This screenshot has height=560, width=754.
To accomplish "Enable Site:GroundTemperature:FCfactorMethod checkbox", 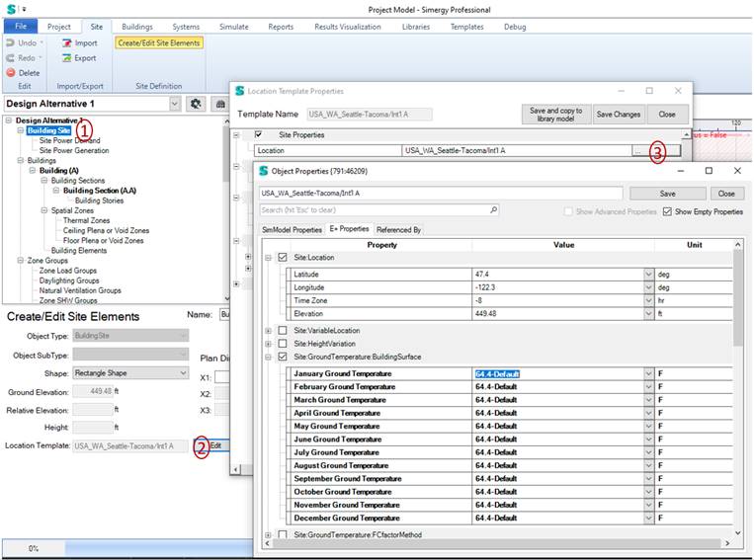I will [x=283, y=534].
